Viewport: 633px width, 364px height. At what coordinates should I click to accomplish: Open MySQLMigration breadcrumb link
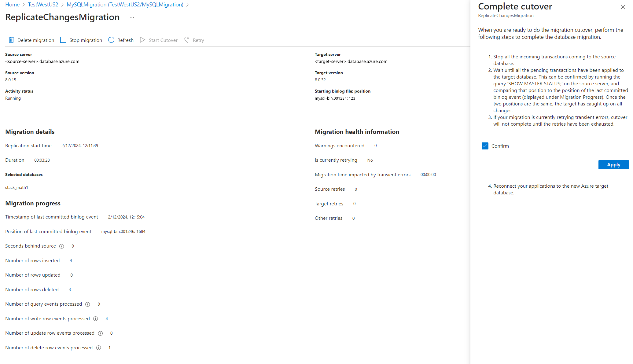[x=125, y=5]
